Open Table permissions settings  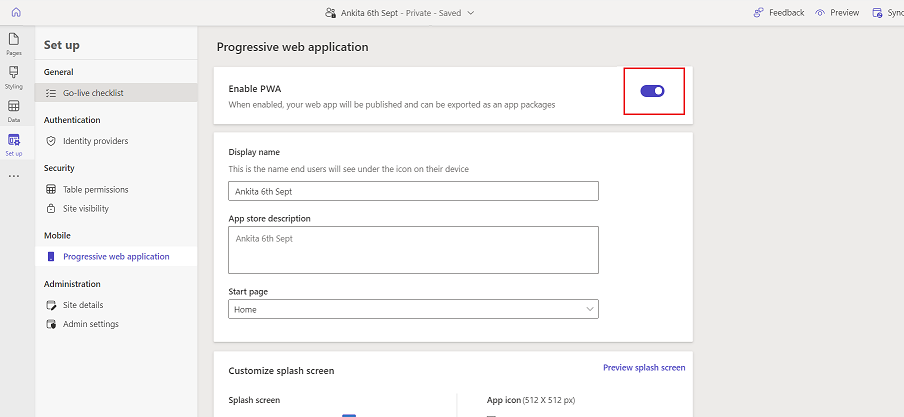(x=95, y=189)
